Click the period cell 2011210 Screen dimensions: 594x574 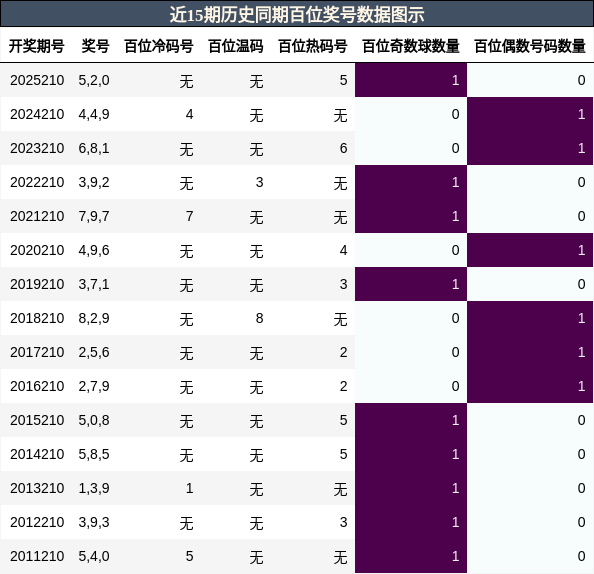(x=37, y=556)
